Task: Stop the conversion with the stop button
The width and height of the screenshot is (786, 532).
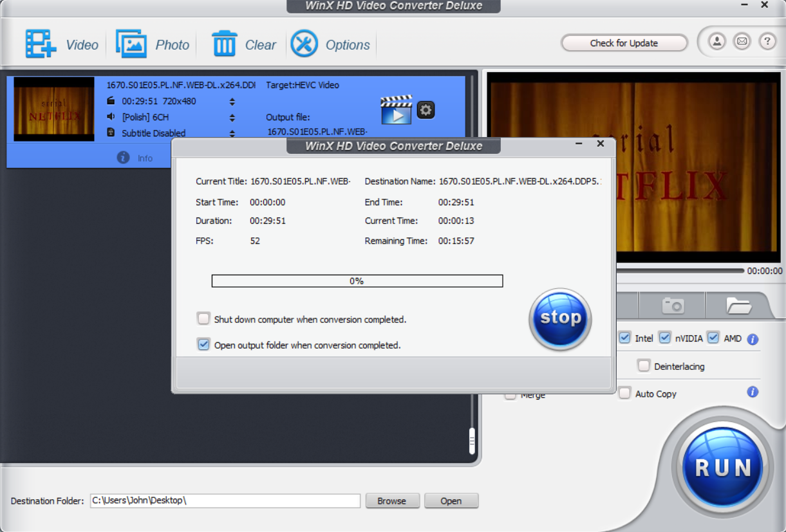Action: 560,319
